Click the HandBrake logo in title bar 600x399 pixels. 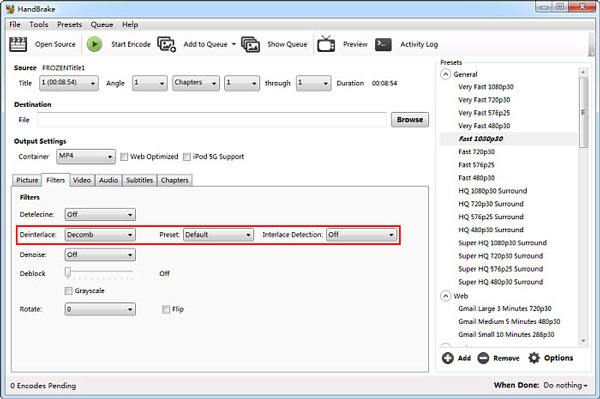click(x=10, y=8)
